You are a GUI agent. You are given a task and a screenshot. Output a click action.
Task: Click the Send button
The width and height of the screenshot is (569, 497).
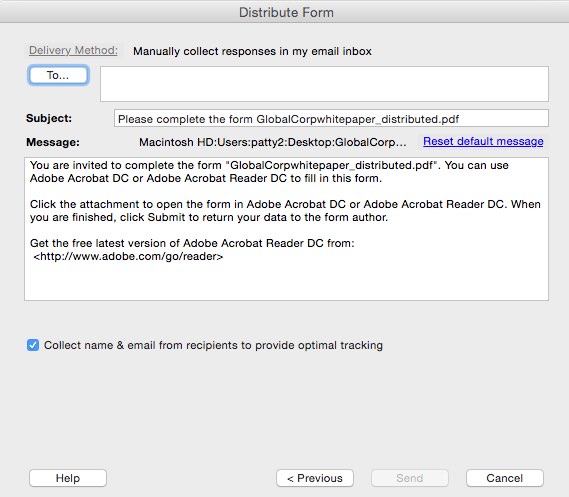[x=410, y=478]
